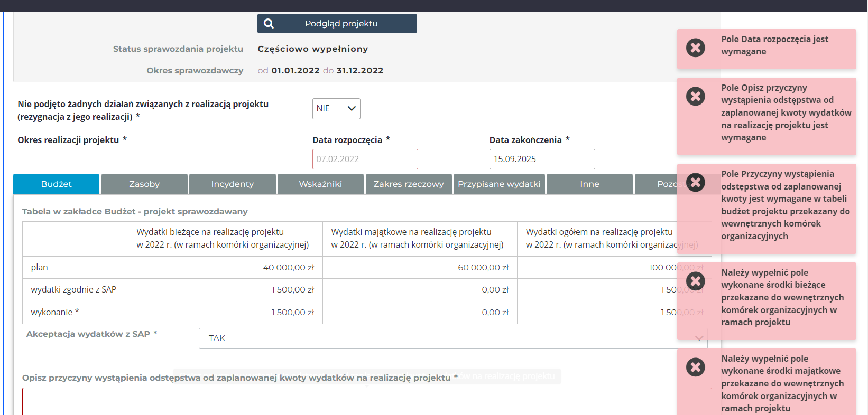Close the 'środki majątkowe' error notification icon

[695, 367]
